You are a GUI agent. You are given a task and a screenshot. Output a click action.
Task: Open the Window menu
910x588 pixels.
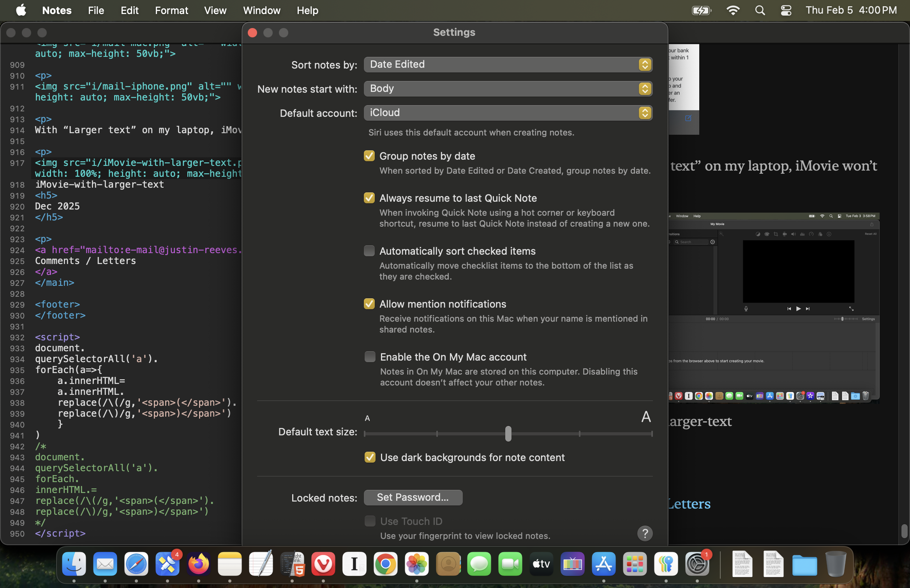pyautogui.click(x=261, y=11)
